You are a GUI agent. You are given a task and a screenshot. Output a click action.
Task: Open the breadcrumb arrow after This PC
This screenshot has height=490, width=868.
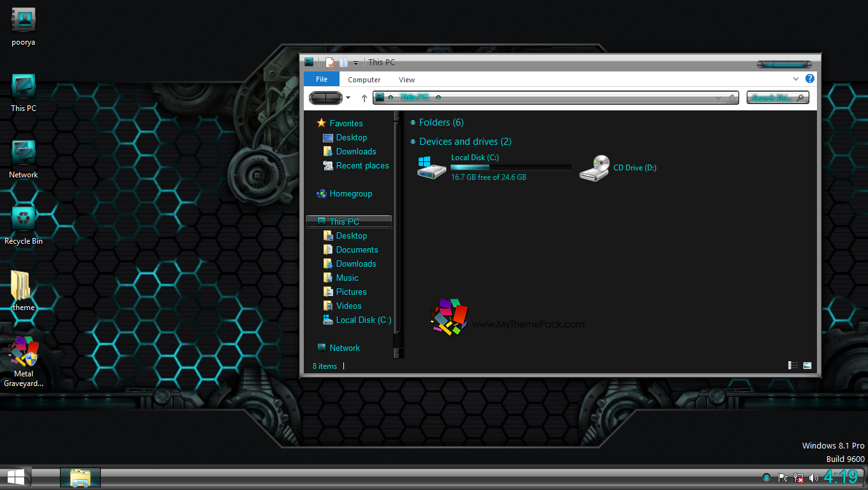pos(438,98)
